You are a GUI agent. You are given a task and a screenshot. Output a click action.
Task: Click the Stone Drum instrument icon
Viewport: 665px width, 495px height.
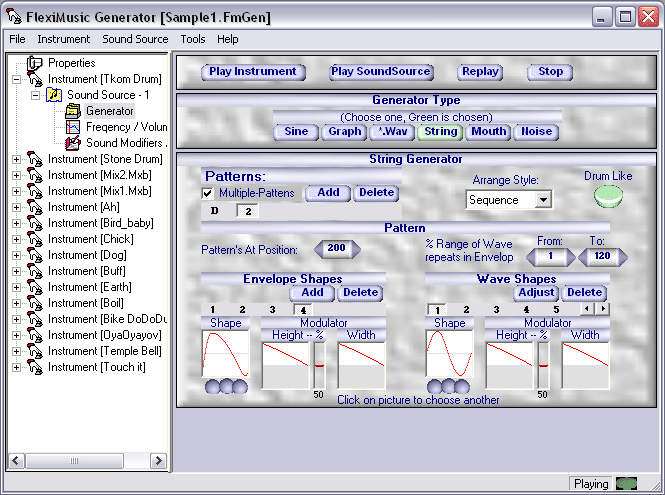(x=35, y=159)
